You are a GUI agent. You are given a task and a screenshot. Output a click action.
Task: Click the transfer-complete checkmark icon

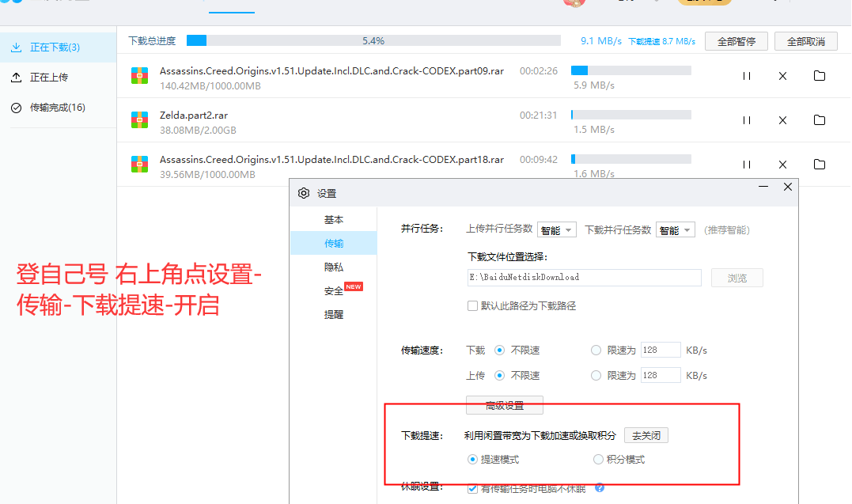(x=17, y=108)
